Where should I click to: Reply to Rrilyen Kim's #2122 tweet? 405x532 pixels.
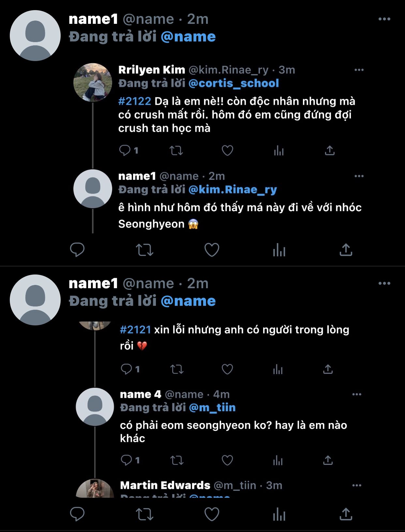tap(125, 150)
